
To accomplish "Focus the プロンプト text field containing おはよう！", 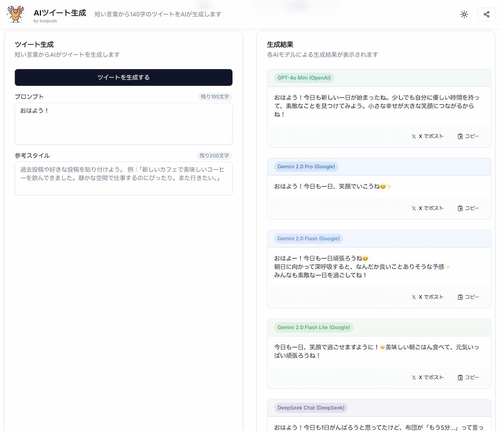I will (123, 124).
